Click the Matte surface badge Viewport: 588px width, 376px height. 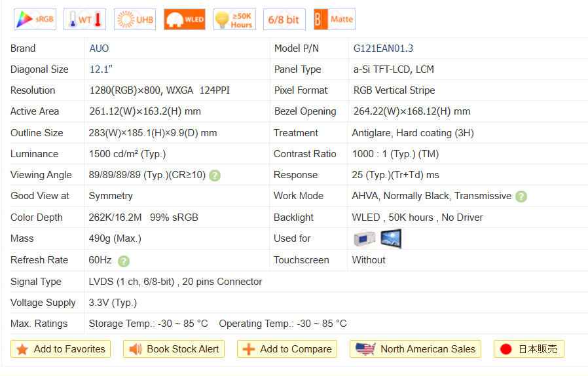(x=334, y=20)
